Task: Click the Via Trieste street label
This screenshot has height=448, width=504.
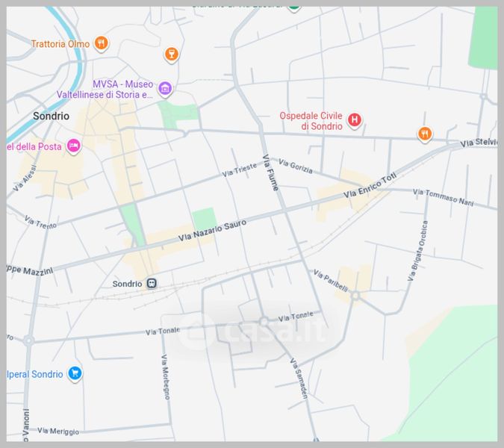Action: pyautogui.click(x=238, y=172)
